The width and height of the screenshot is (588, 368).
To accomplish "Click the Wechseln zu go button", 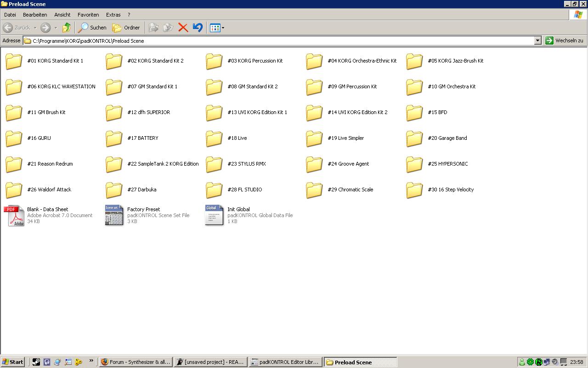I will pos(564,40).
